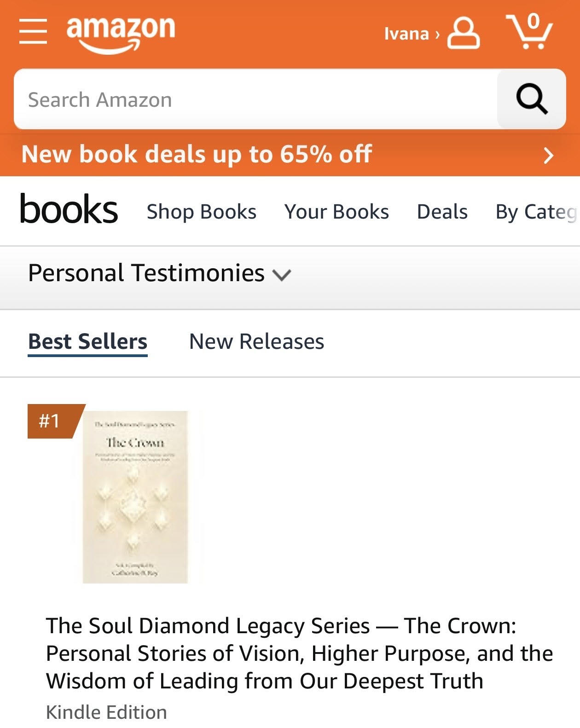Viewport: 580px width, 728px height.
Task: Click the #1 bestseller rank badge
Action: (51, 421)
